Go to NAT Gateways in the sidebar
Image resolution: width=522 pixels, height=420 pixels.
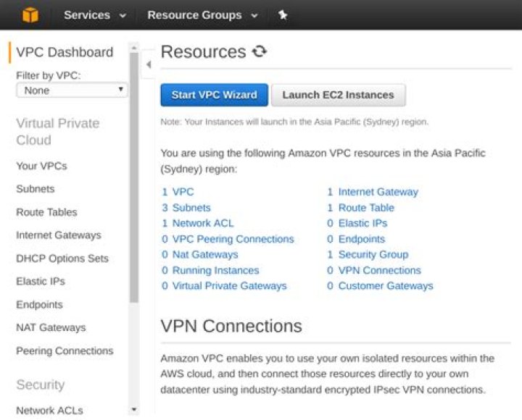51,328
